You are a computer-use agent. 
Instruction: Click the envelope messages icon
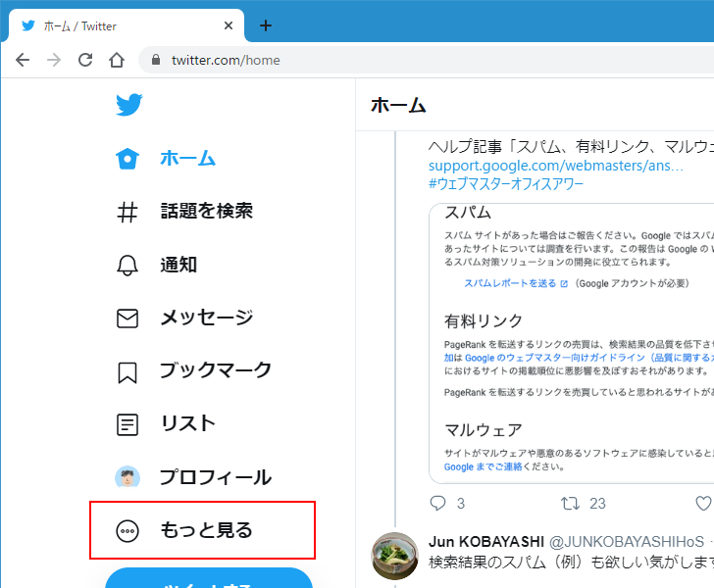click(x=127, y=318)
